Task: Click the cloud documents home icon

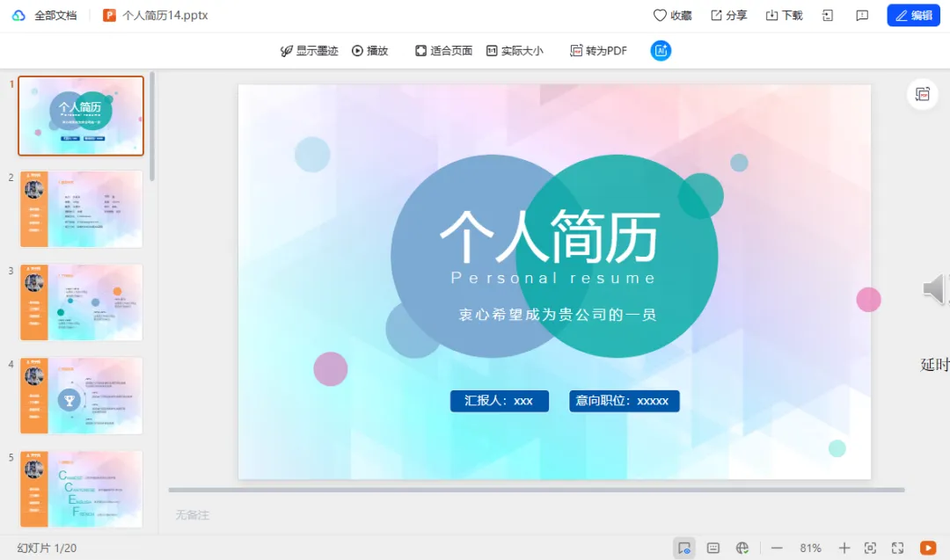Action: point(18,15)
